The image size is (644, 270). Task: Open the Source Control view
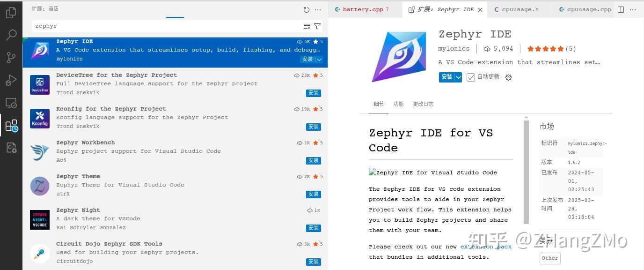(11, 57)
